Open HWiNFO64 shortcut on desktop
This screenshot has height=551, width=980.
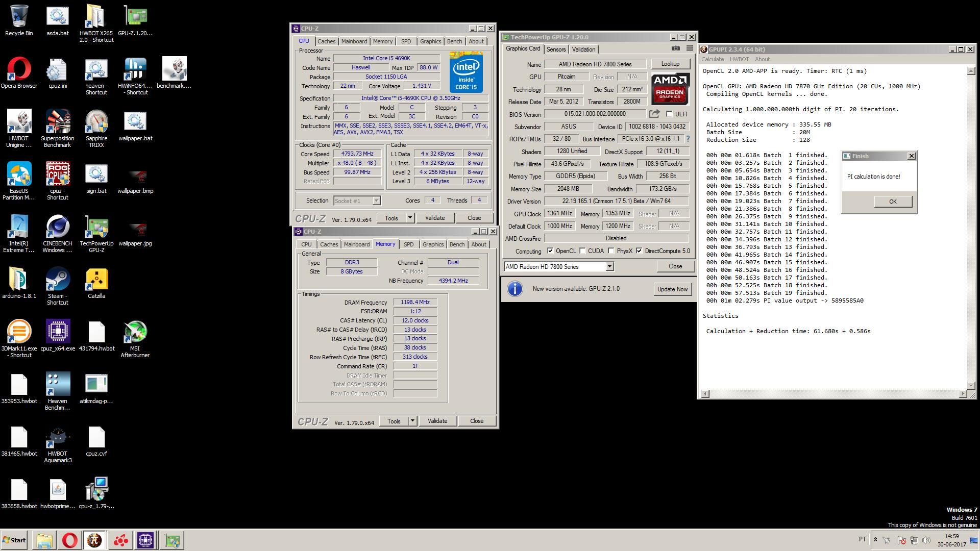(135, 76)
